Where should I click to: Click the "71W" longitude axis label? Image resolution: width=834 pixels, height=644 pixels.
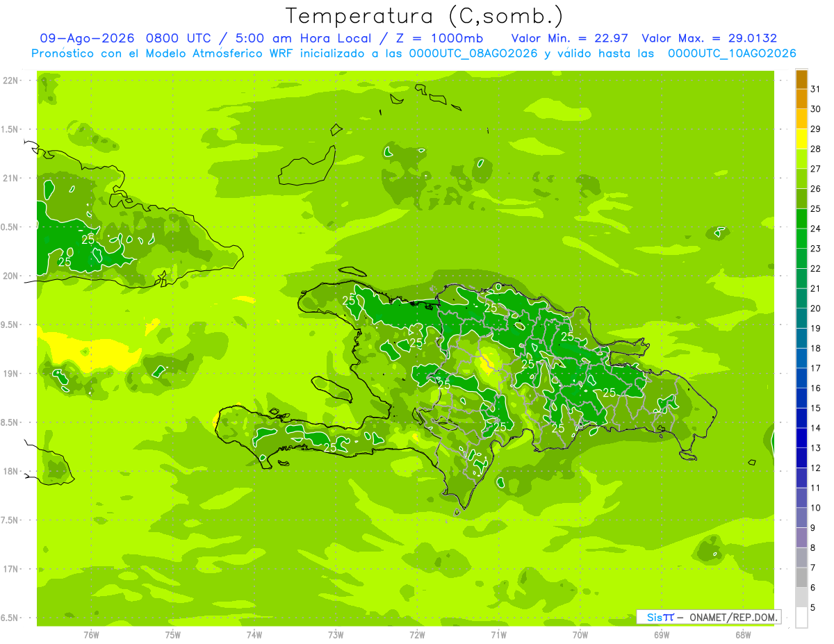[498, 634]
